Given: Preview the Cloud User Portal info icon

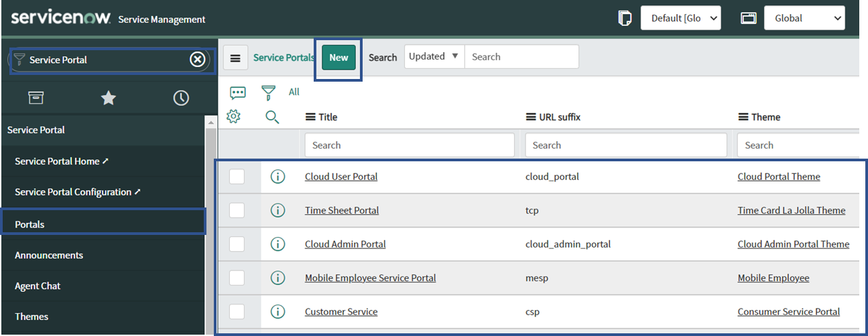Looking at the screenshot, I should point(277,177).
